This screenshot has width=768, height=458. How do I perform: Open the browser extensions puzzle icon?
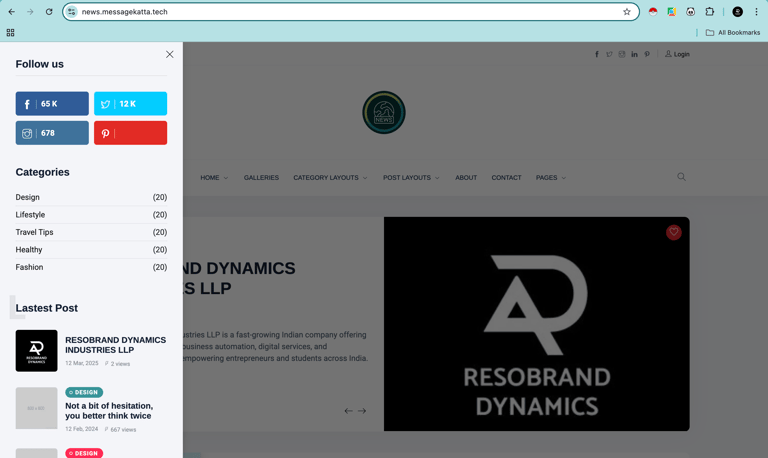(709, 12)
